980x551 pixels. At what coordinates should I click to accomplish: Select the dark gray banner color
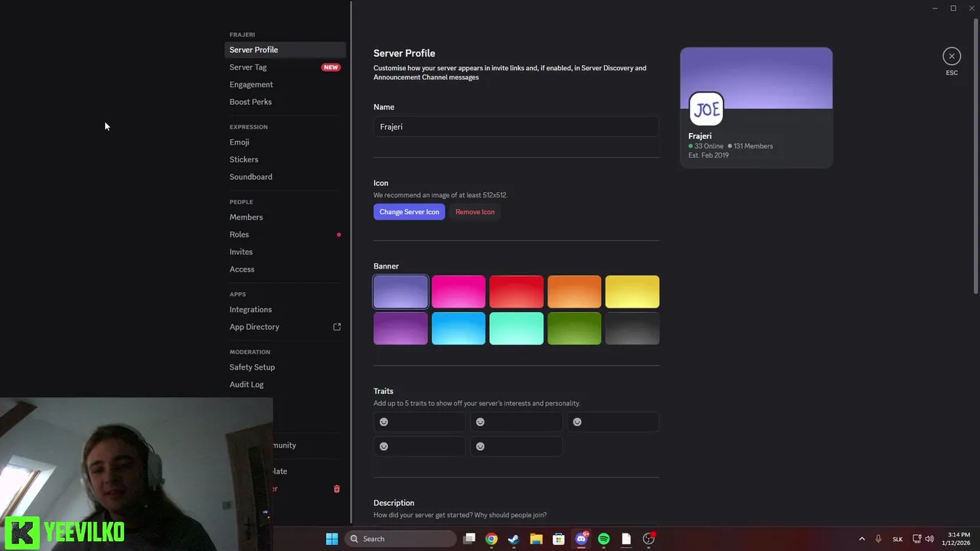pos(632,328)
